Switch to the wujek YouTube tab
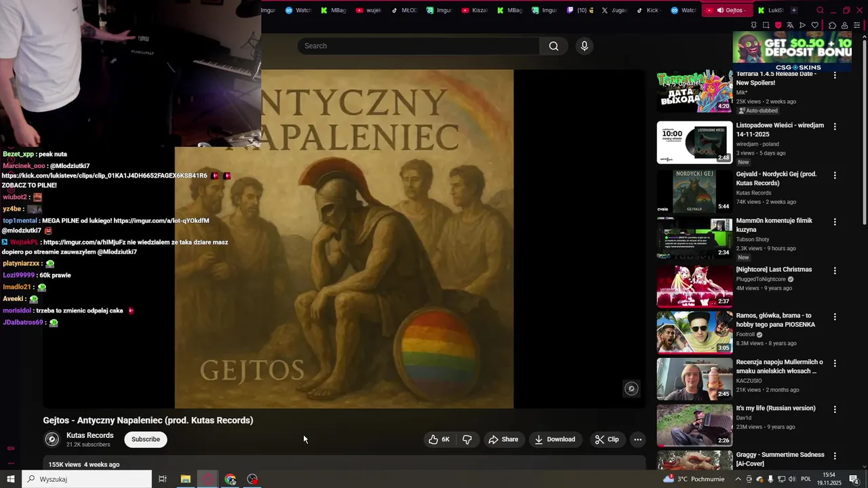868x488 pixels. click(x=368, y=10)
